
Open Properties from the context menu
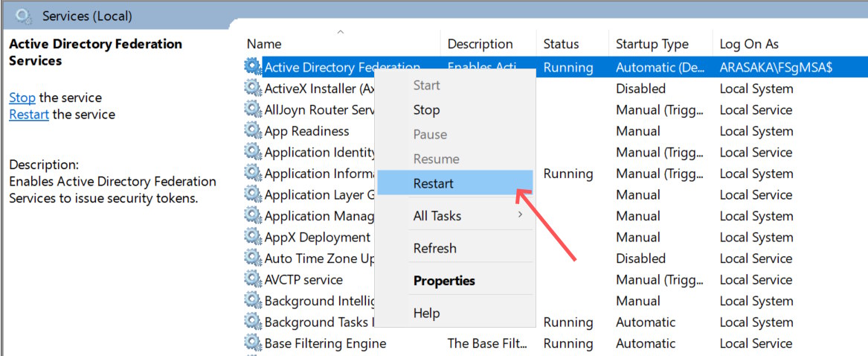(444, 281)
